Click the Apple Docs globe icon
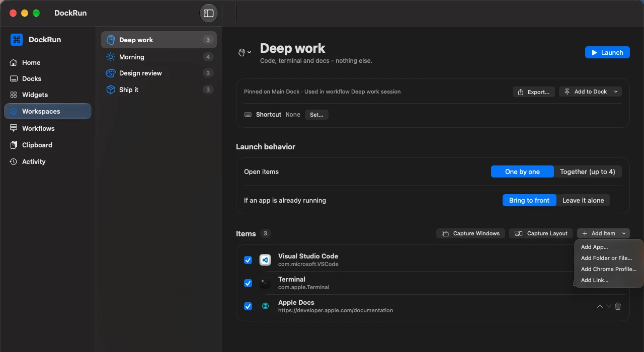 265,306
